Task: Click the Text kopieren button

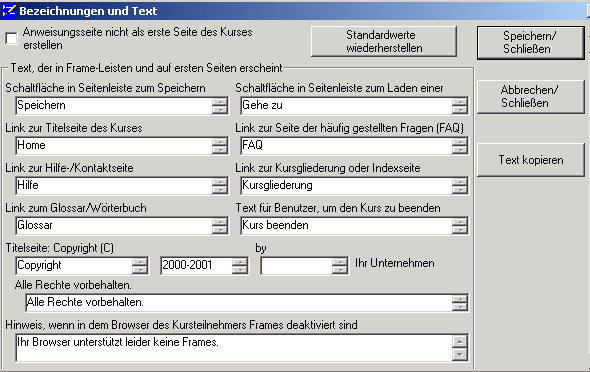Action: [x=531, y=160]
